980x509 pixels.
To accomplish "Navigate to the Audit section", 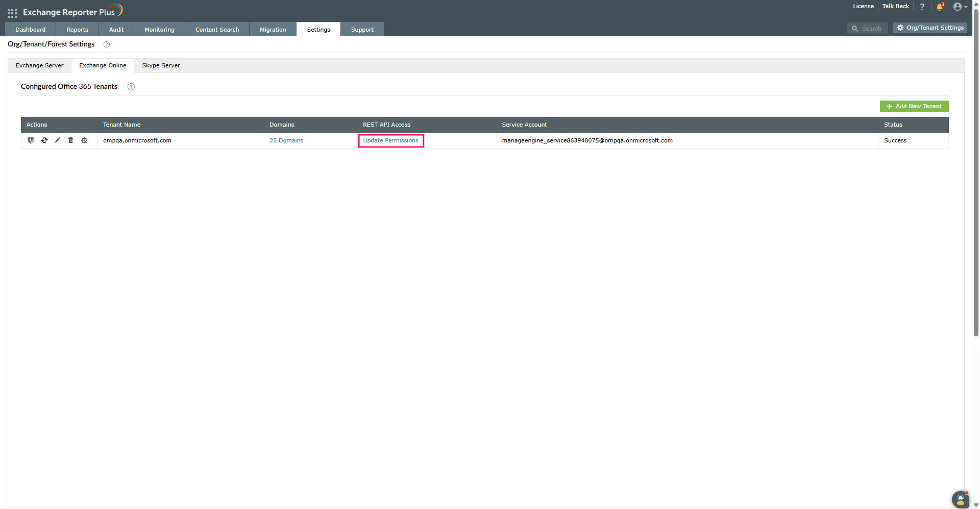I will tap(116, 29).
